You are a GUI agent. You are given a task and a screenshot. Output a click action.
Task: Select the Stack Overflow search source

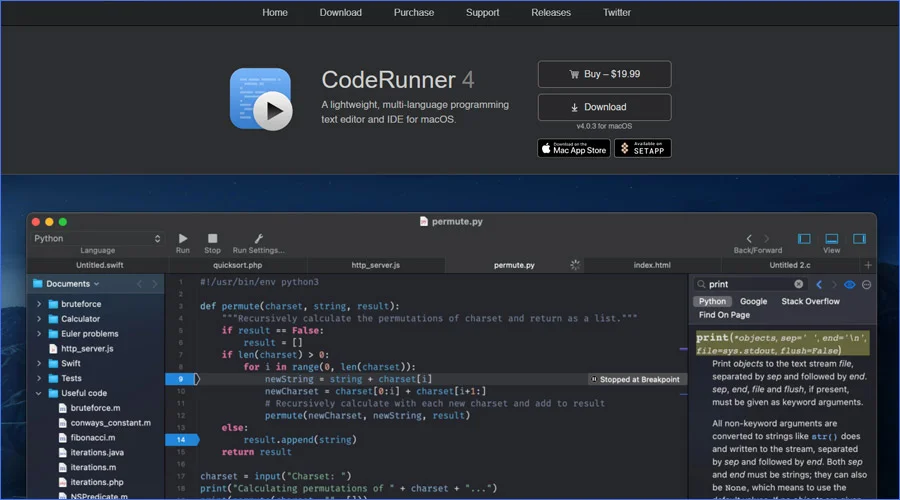810,301
